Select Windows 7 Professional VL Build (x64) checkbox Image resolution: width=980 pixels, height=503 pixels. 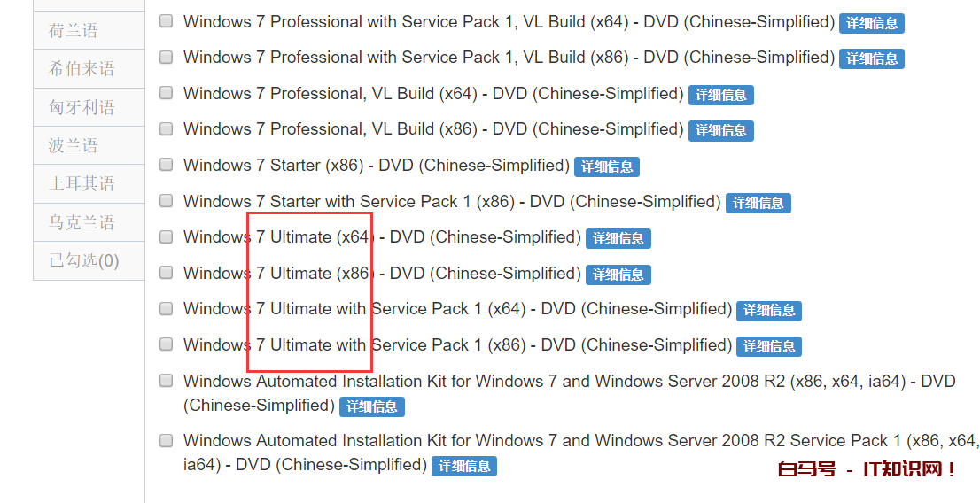(166, 93)
